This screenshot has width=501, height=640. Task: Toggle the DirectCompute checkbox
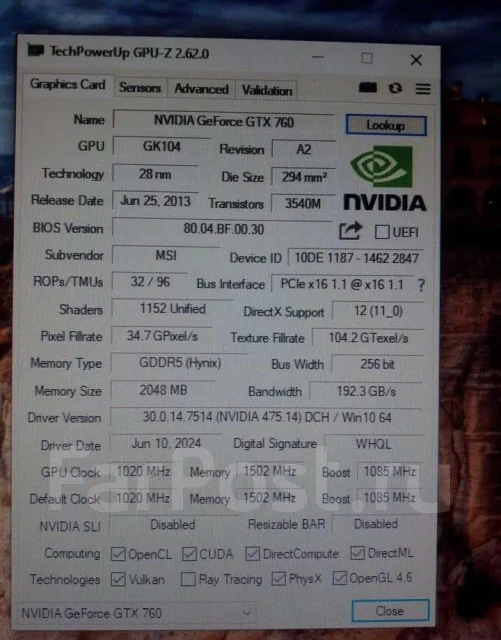tap(252, 554)
